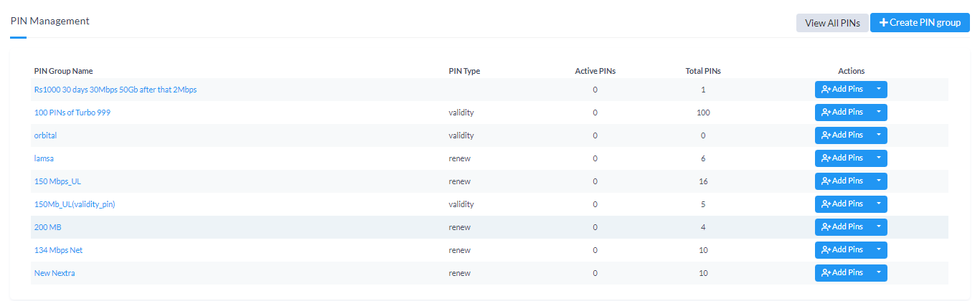This screenshot has height=301, width=980.
Task: Add pins to New Nextra group
Action: [x=842, y=273]
